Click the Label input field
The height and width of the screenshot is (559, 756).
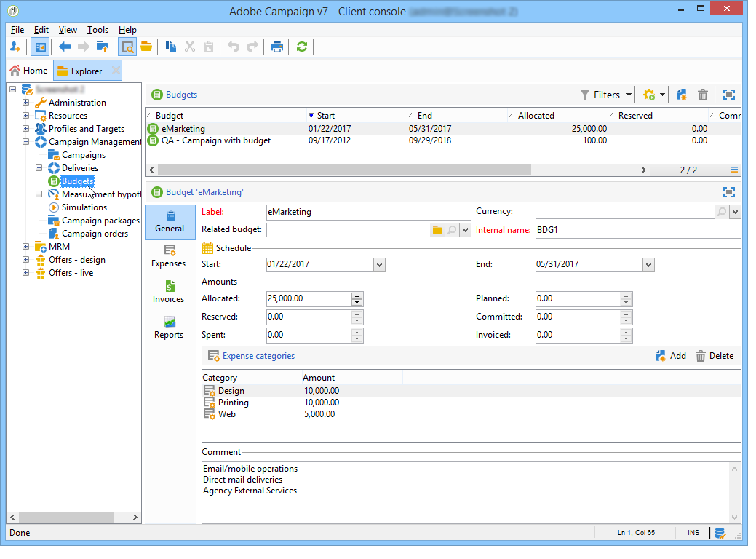pyautogui.click(x=369, y=212)
